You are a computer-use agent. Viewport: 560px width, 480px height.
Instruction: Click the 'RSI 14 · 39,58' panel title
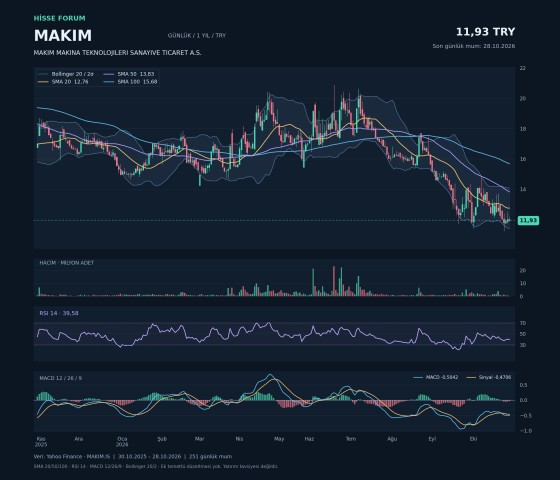[59, 313]
